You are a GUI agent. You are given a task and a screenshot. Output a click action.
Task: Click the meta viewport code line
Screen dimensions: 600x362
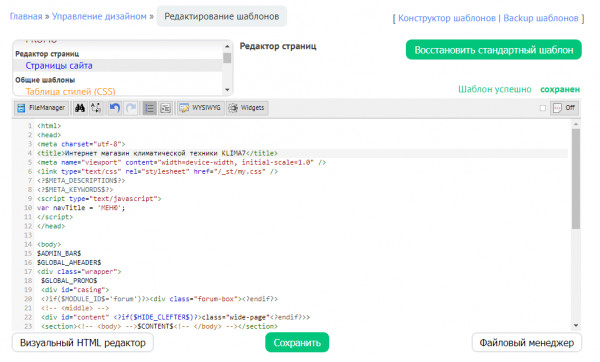tap(181, 162)
